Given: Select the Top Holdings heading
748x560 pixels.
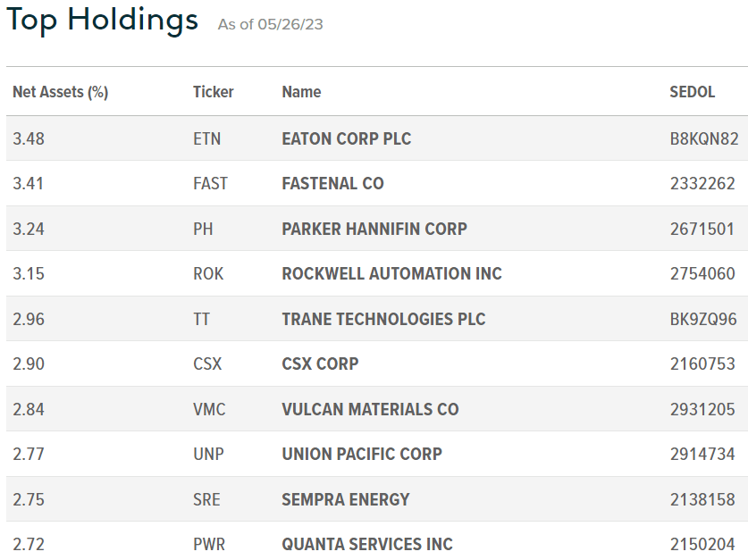Looking at the screenshot, I should [x=102, y=20].
